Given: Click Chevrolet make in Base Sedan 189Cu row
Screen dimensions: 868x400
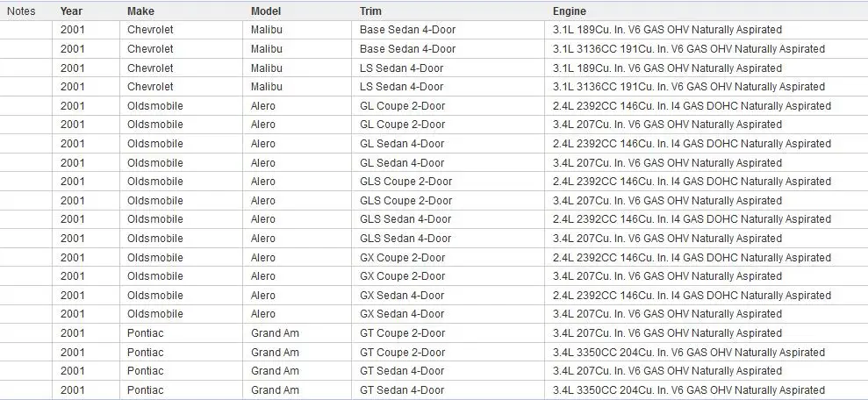Looking at the screenshot, I should (150, 30).
